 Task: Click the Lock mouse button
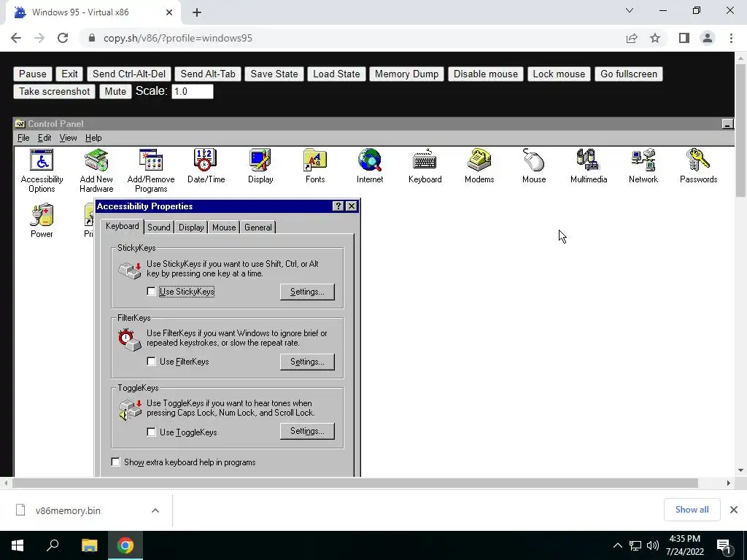559,74
